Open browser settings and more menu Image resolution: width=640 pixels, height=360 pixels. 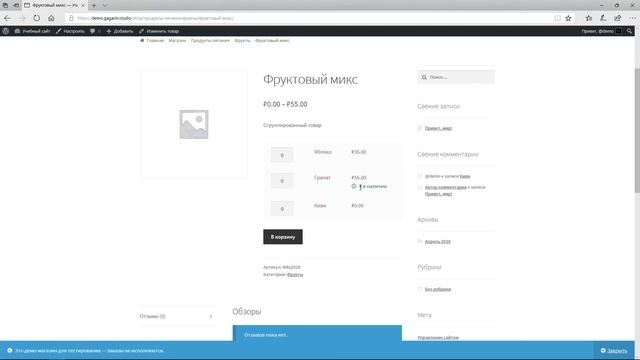pyautogui.click(x=632, y=18)
